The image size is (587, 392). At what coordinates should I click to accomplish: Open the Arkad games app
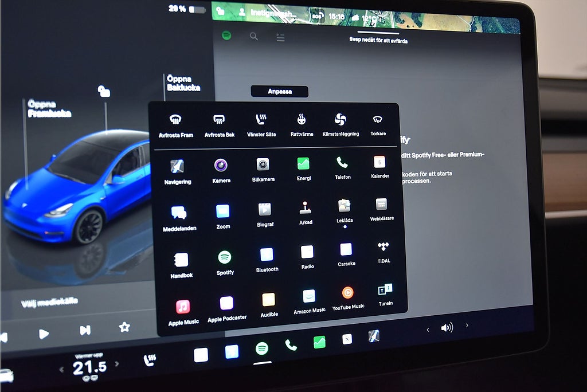pyautogui.click(x=306, y=207)
